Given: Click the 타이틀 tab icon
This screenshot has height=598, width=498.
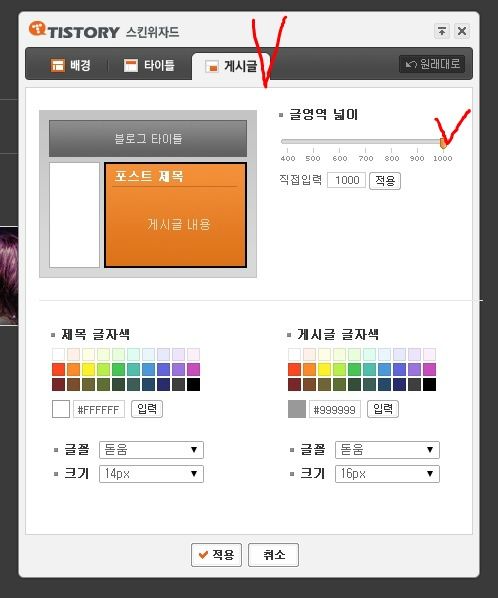Looking at the screenshot, I should click(x=131, y=65).
